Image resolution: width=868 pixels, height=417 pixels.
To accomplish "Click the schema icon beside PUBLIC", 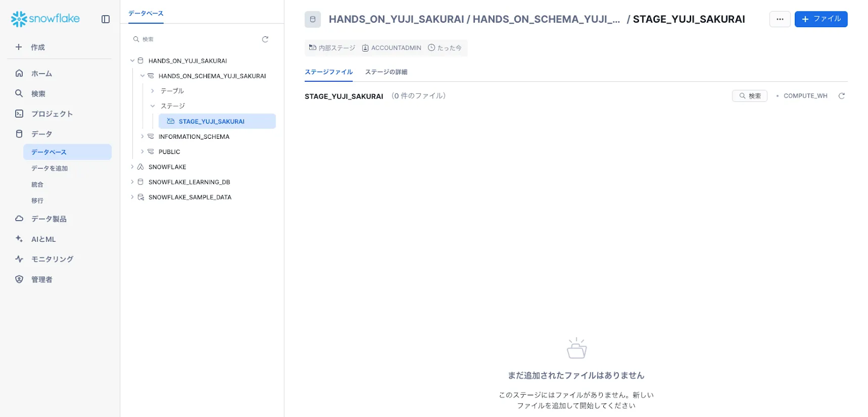I will pos(151,151).
